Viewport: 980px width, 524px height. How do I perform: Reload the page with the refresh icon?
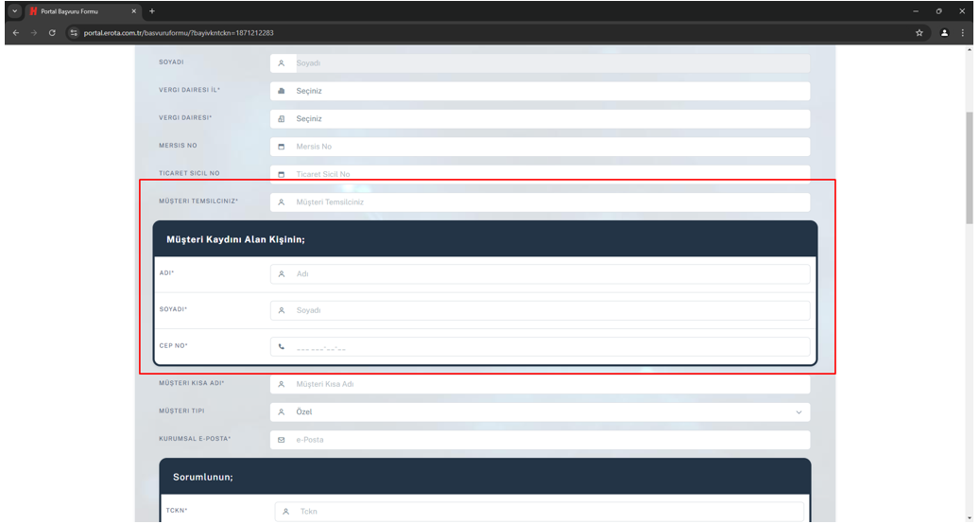(x=52, y=33)
